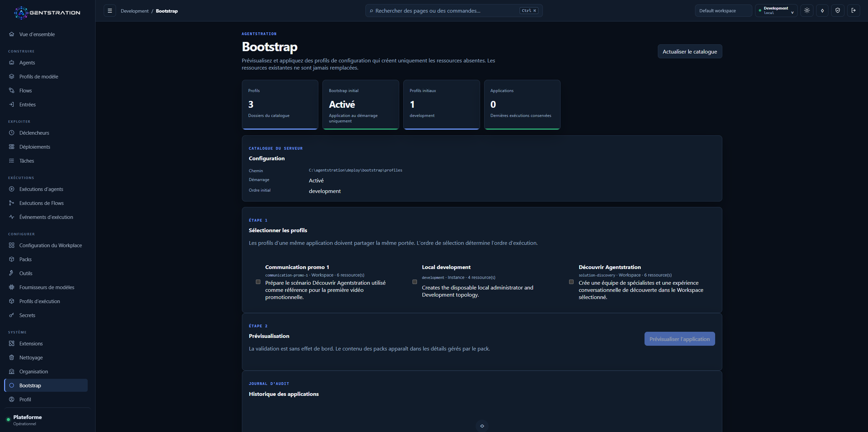The image size is (868, 432).
Task: Click the Profils de modèle layers icon
Action: tap(12, 76)
